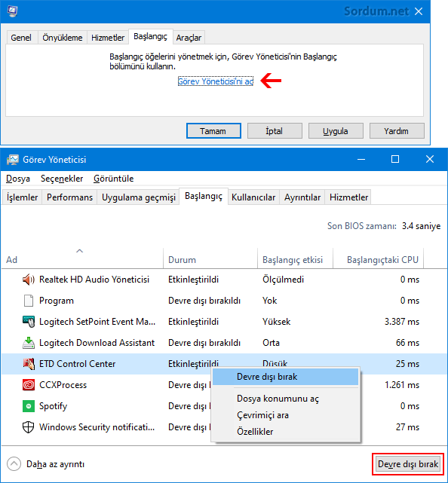Select the Başlangıç tab in System Configuration
448x483 pixels.
tap(150, 37)
